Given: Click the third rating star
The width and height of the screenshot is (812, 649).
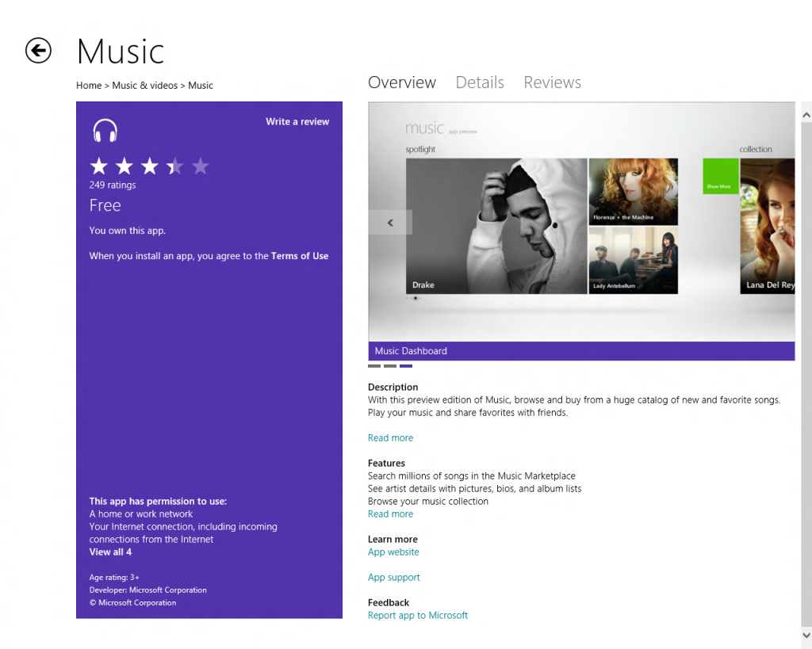Looking at the screenshot, I should pyautogui.click(x=150, y=166).
